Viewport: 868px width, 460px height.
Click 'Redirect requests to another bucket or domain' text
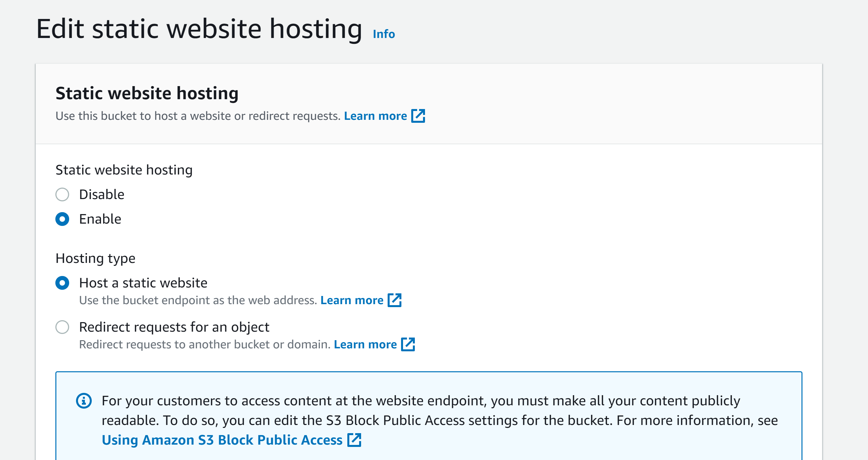(x=205, y=344)
